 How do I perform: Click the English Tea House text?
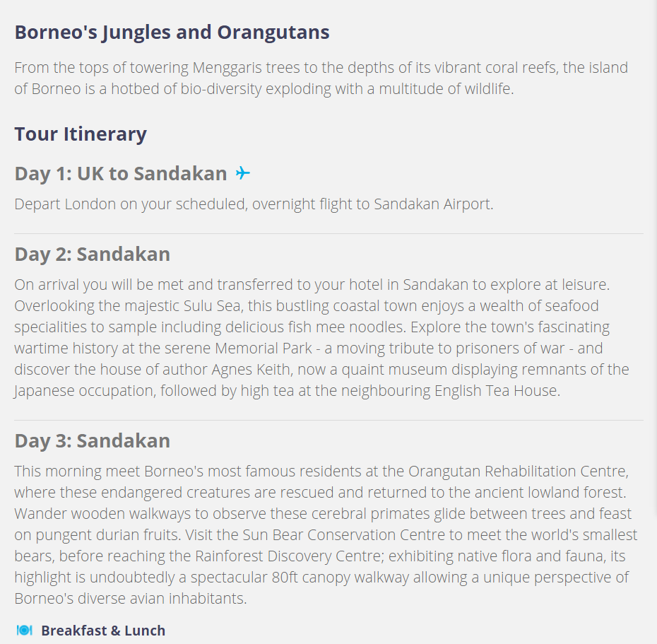(497, 391)
